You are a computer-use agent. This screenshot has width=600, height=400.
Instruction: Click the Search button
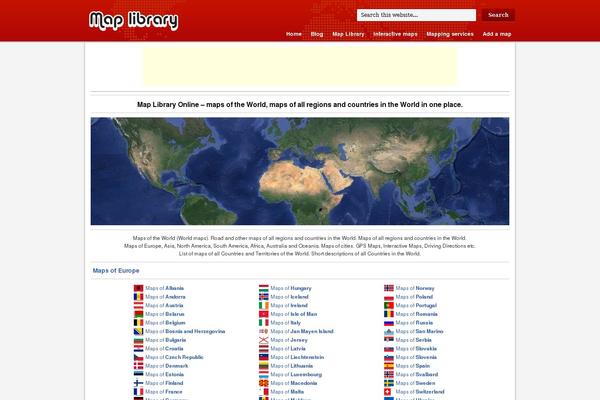[498, 15]
